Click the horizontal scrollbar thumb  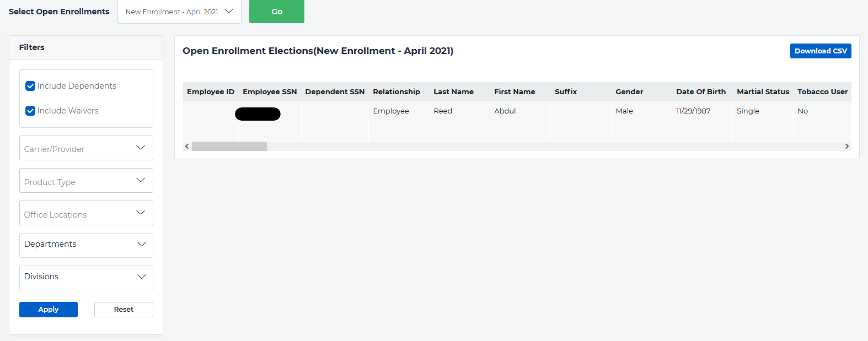click(x=229, y=146)
